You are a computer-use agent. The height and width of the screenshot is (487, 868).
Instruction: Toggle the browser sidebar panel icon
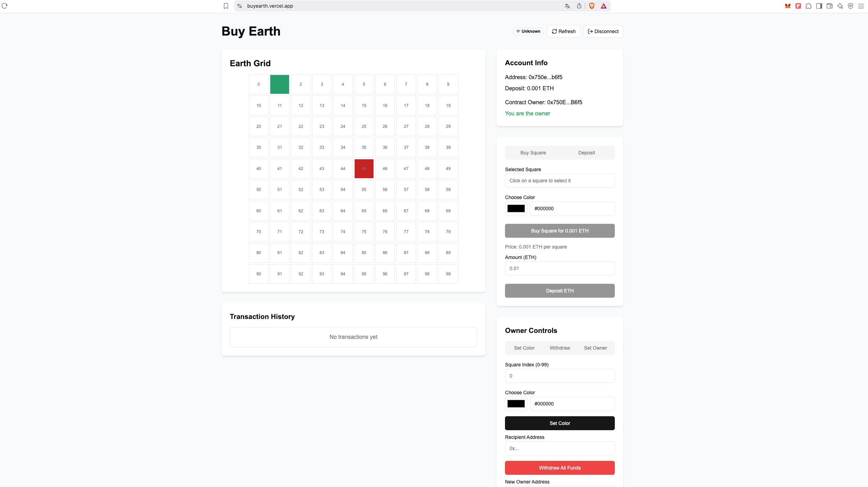pos(819,6)
